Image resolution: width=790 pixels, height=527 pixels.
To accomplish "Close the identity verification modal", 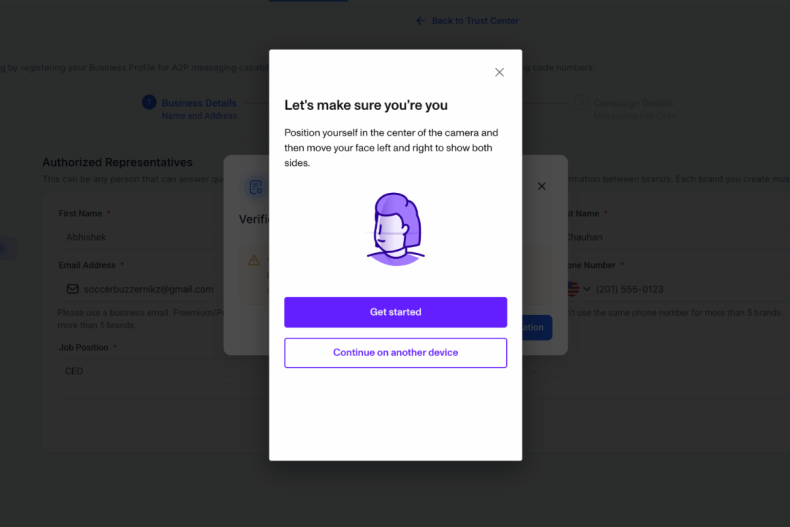I will coord(499,73).
